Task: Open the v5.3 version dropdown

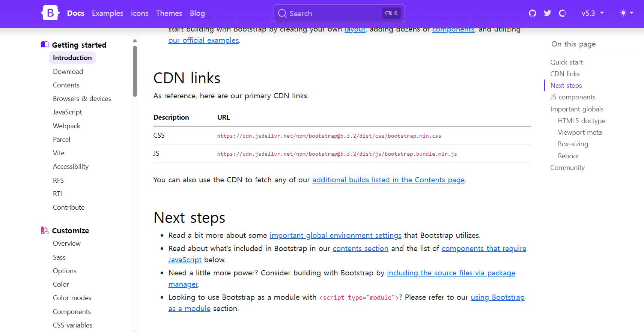Action: coord(593,13)
